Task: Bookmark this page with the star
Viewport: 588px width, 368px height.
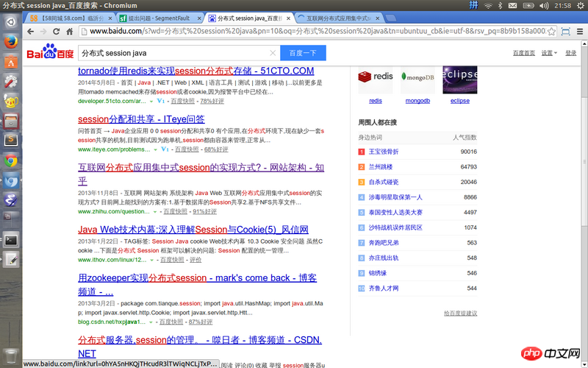Action: [551, 32]
